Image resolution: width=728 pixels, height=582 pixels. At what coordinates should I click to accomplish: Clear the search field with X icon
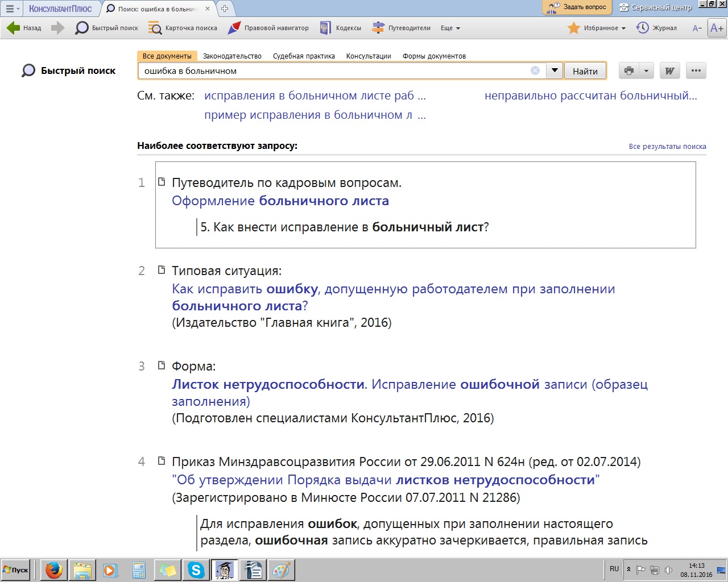535,71
